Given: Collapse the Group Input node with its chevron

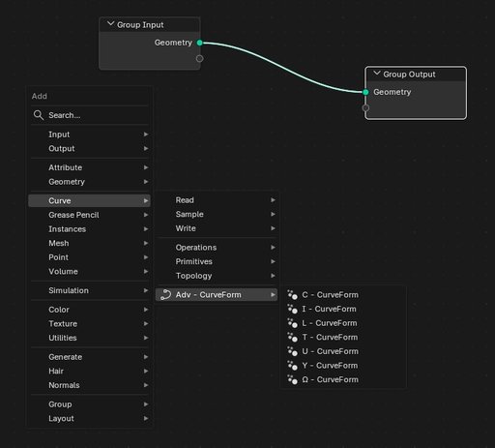Looking at the screenshot, I should pos(110,24).
